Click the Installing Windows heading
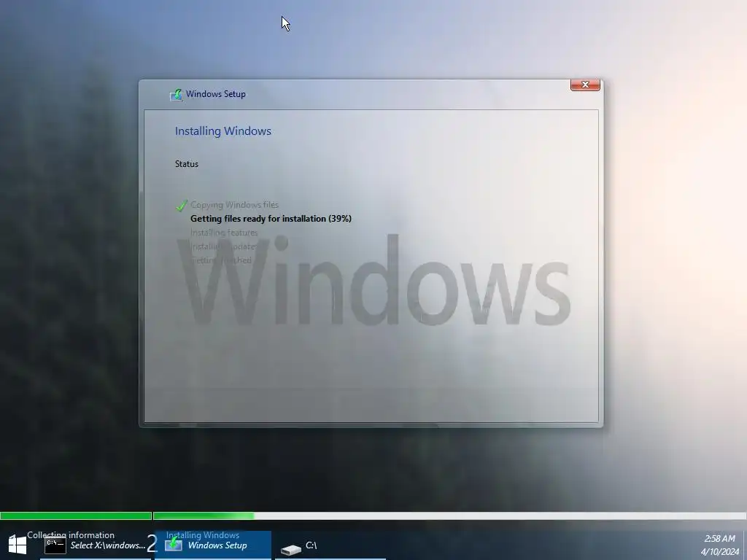 [x=223, y=131]
